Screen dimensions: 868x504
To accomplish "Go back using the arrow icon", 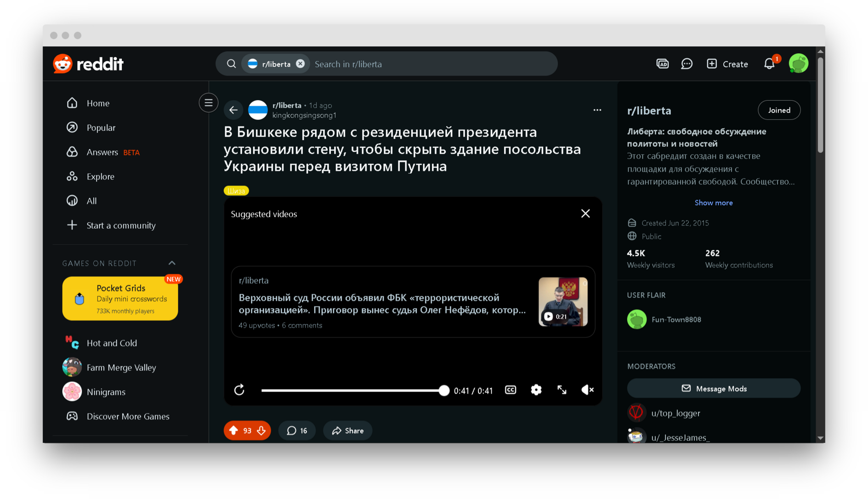I will coord(233,110).
